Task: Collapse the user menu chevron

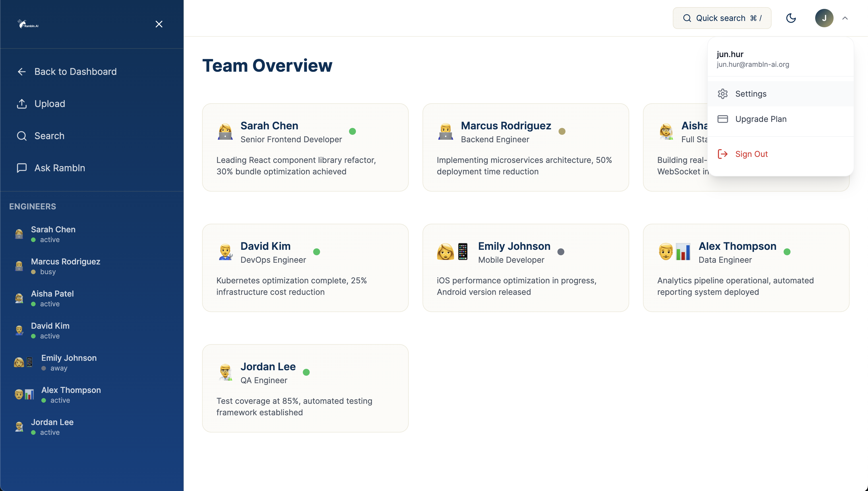Action: pyautogui.click(x=845, y=18)
